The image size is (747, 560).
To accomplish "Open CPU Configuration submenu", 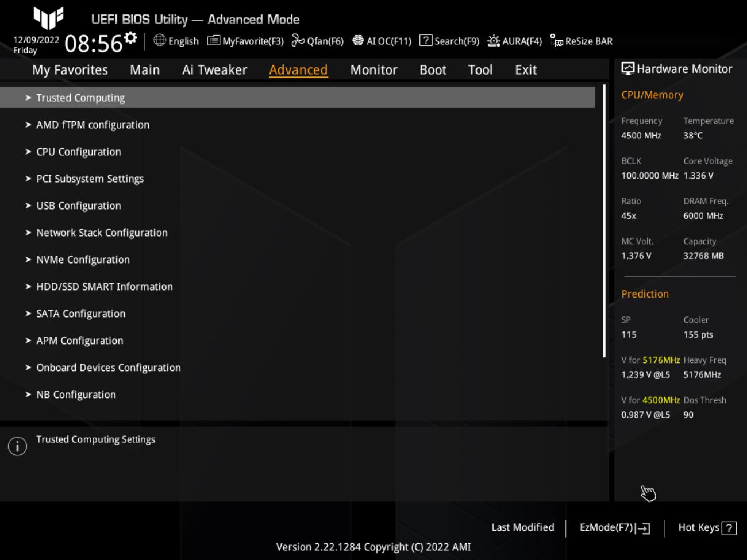I will [79, 152].
